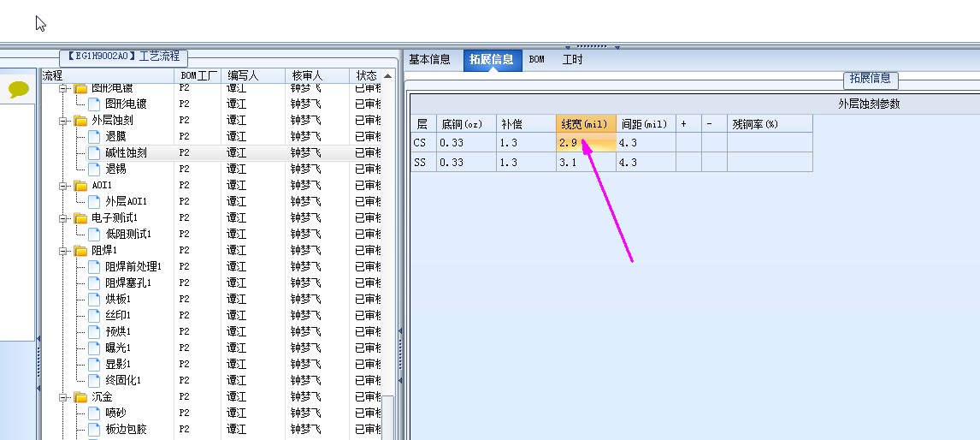The height and width of the screenshot is (440, 980).
Task: Click the document icon next to 丝印1
Action: tap(94, 316)
